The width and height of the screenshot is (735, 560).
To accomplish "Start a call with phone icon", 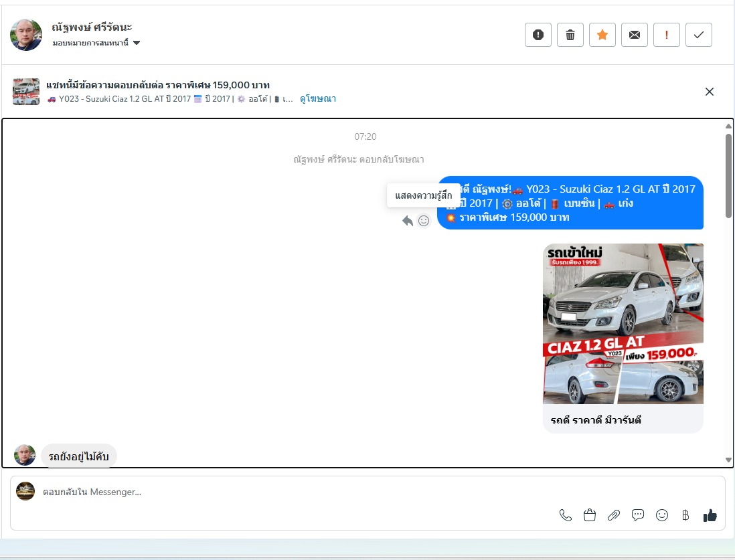I will coord(566,515).
